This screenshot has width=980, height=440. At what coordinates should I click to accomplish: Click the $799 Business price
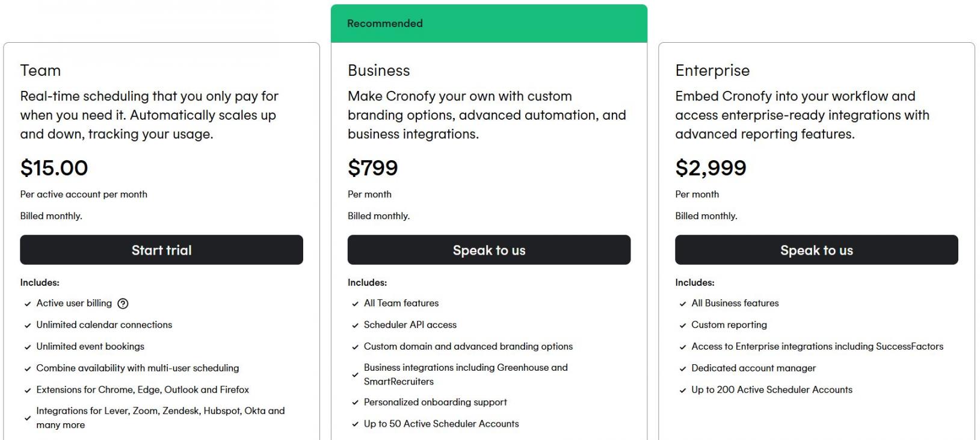pos(372,168)
